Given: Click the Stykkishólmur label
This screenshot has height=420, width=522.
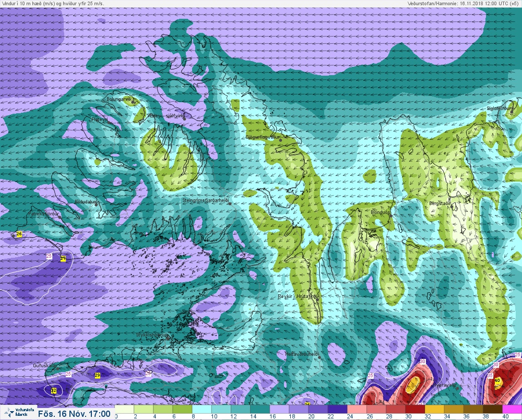Looking at the screenshot, I should tap(152, 335).
